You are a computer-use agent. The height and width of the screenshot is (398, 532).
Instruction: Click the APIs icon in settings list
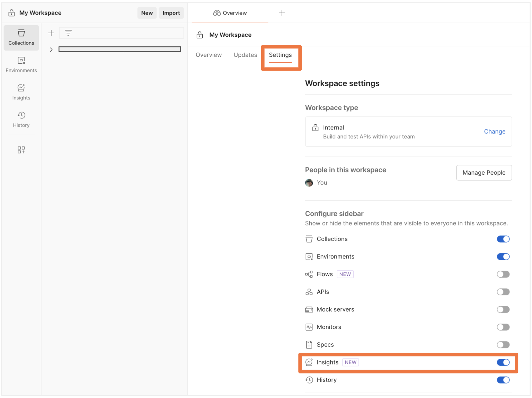(309, 292)
